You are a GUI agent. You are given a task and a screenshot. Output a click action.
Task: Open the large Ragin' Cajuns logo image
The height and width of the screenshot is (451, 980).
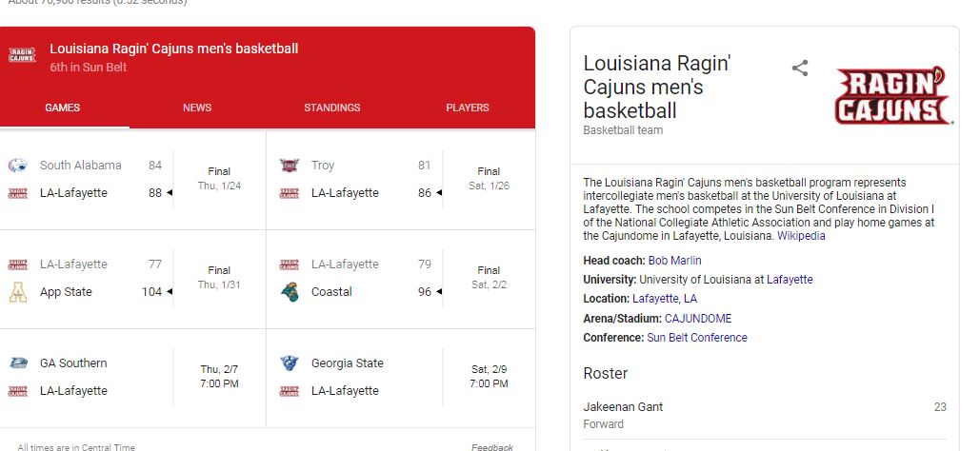click(893, 96)
